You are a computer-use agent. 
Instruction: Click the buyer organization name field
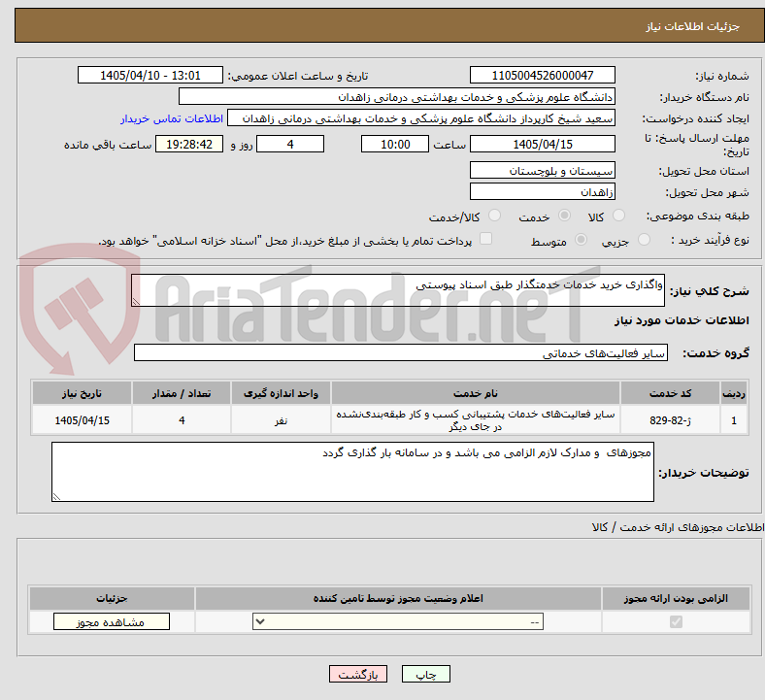[397, 96]
